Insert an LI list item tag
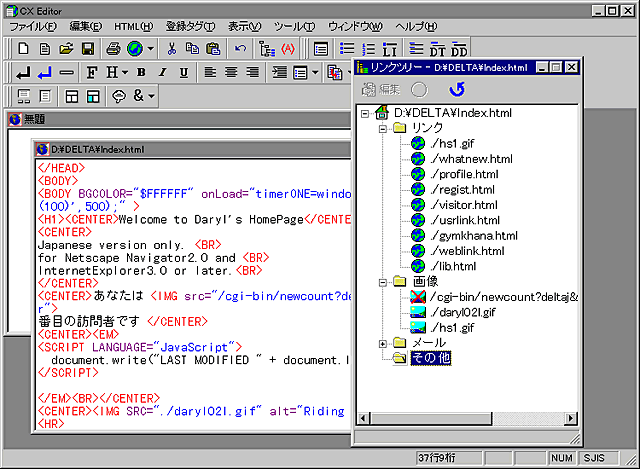 (x=389, y=49)
